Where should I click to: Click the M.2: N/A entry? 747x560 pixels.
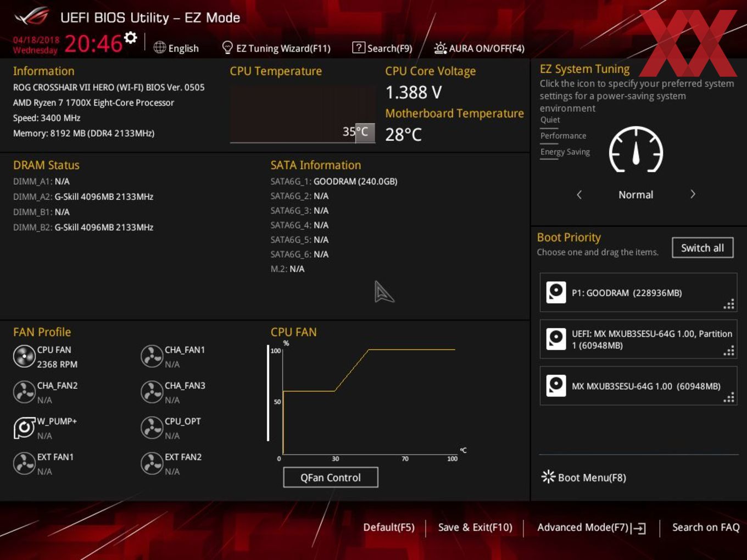[287, 269]
